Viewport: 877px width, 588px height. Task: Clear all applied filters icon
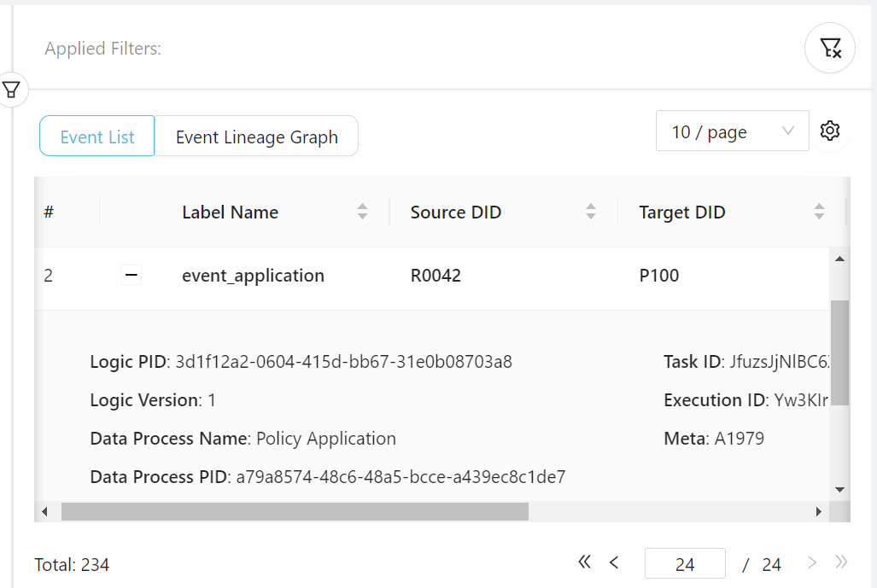point(829,48)
